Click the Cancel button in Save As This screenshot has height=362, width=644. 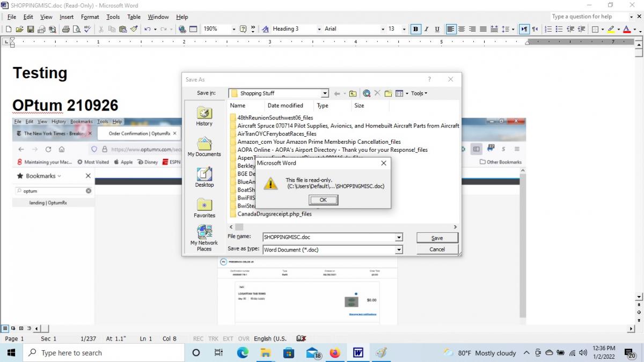[x=437, y=249]
